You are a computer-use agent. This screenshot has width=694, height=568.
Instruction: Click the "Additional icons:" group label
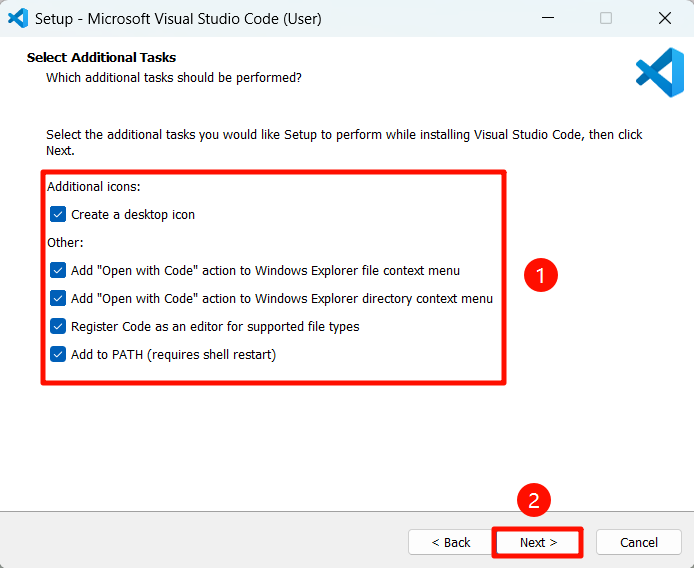click(94, 187)
